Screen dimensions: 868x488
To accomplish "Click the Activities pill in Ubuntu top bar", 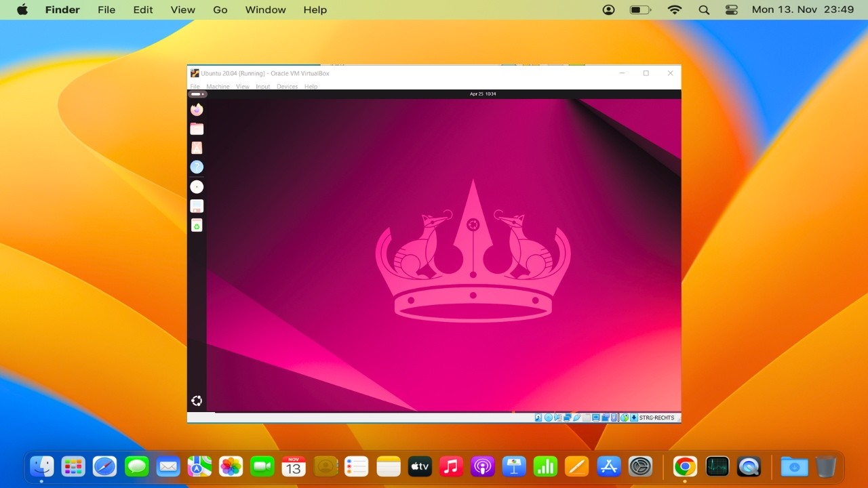I will point(197,94).
